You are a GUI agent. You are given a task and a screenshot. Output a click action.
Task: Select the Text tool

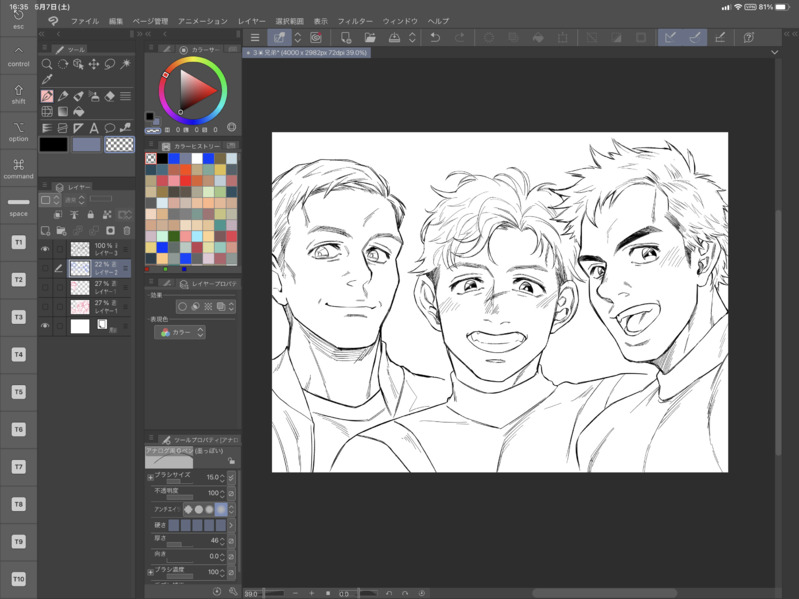94,128
